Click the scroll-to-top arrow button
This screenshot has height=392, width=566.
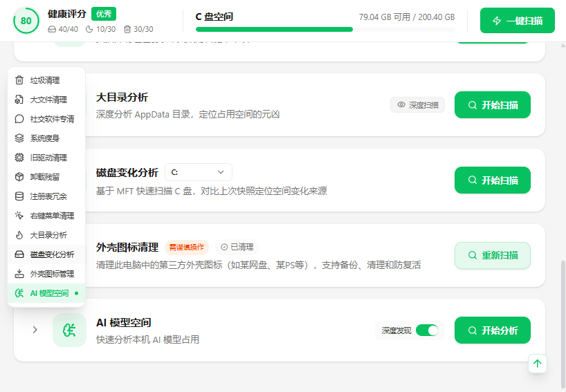coord(538,364)
